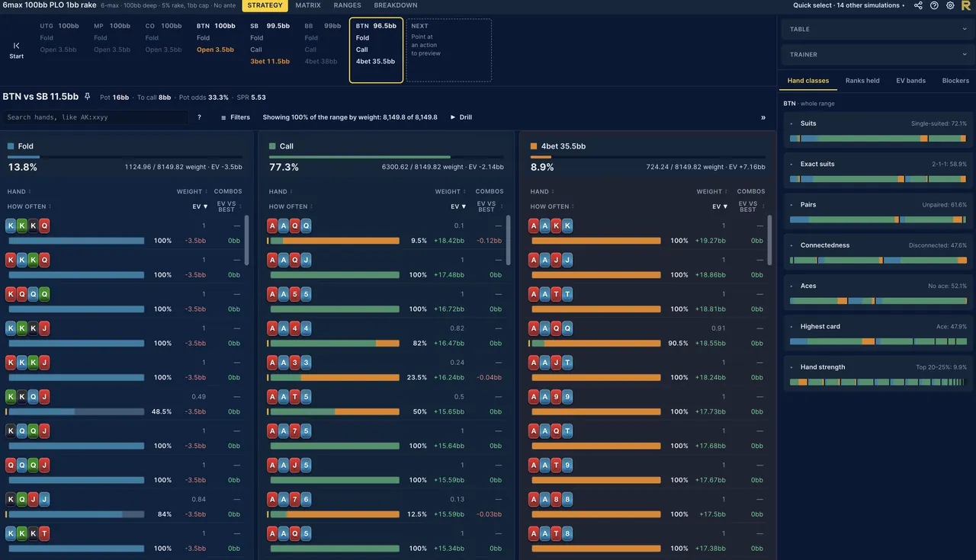The width and height of the screenshot is (976, 560).
Task: Select the Ranks held tab
Action: pyautogui.click(x=862, y=80)
